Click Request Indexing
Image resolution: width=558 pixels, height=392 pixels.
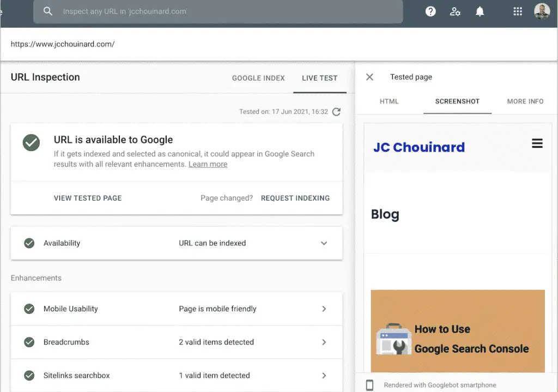pos(295,198)
